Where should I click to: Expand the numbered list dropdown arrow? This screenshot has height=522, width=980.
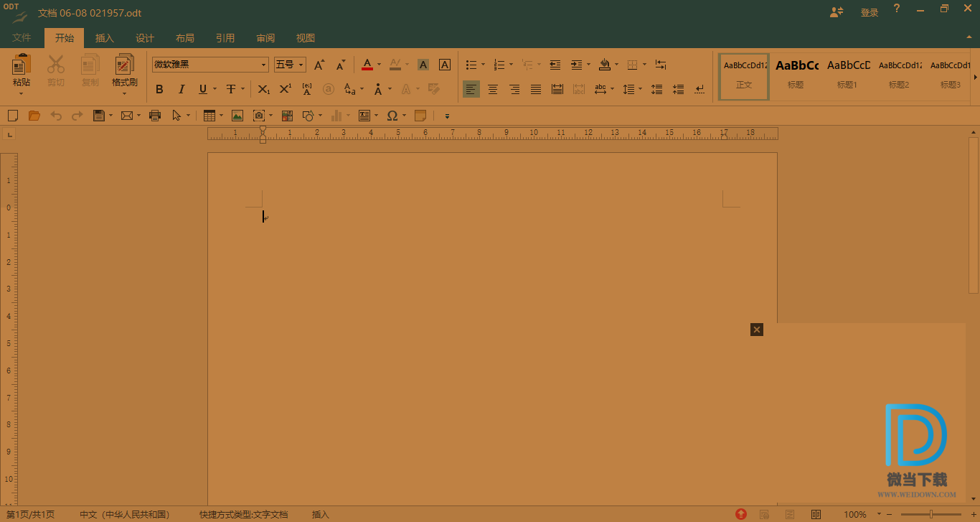pyautogui.click(x=511, y=65)
